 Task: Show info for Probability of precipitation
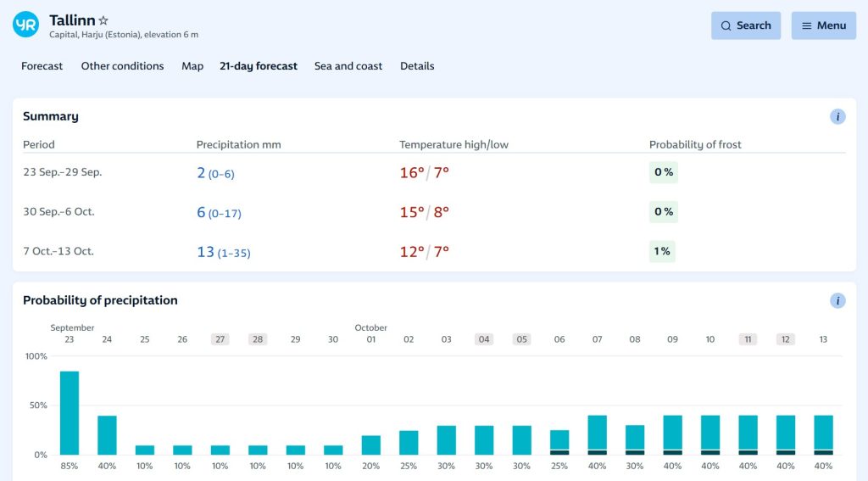click(x=837, y=300)
